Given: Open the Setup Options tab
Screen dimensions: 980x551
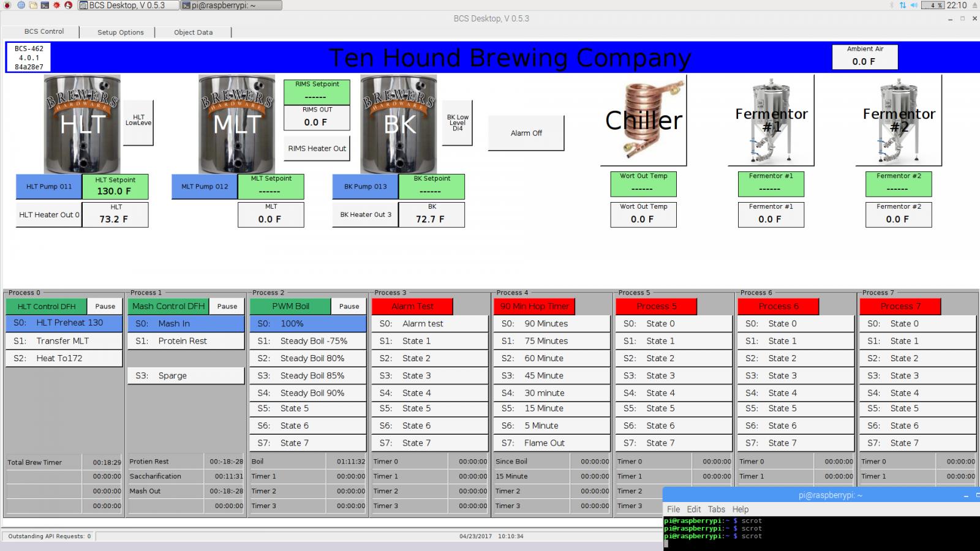Looking at the screenshot, I should coord(120,32).
